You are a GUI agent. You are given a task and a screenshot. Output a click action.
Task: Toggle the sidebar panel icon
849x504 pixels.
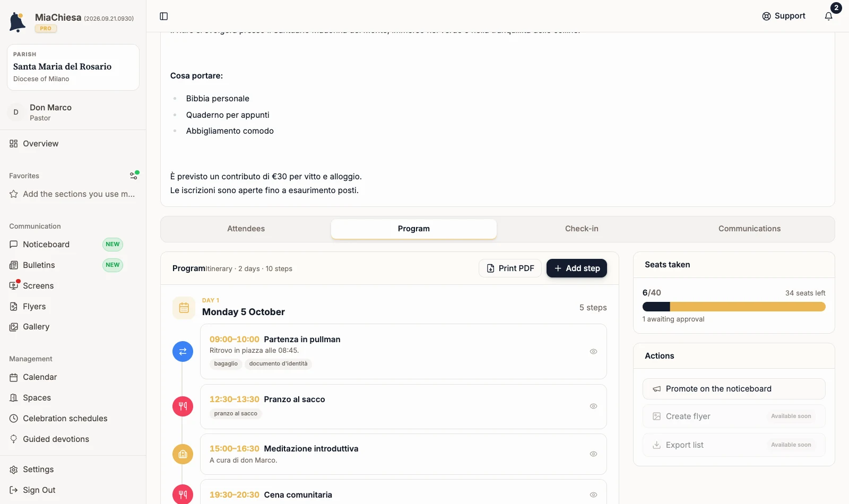[164, 16]
